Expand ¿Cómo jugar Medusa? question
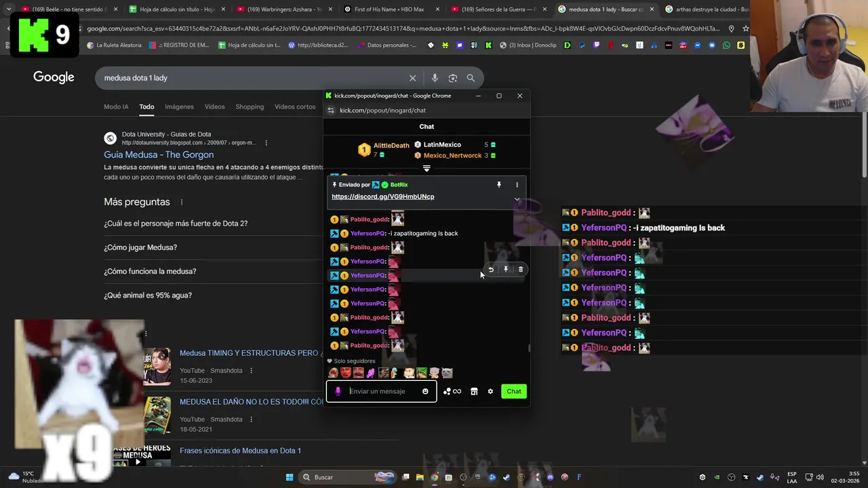The width and height of the screenshot is (868, 488). click(x=140, y=247)
